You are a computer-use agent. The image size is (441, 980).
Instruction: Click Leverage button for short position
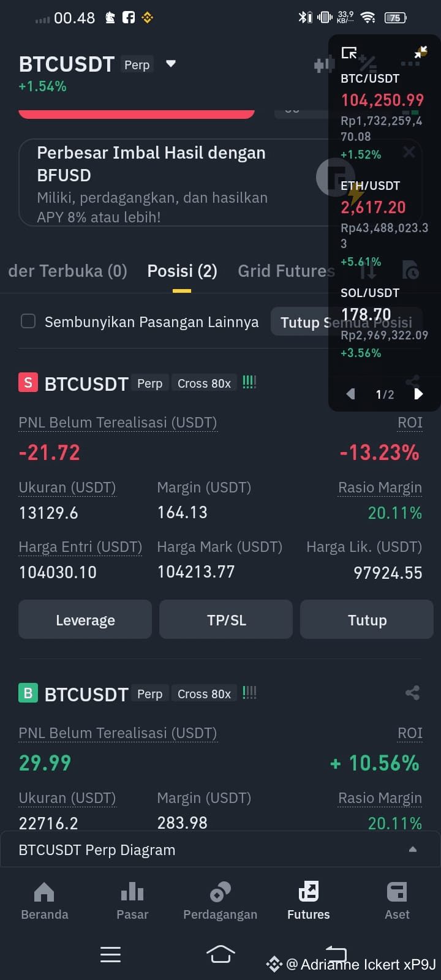tap(85, 620)
